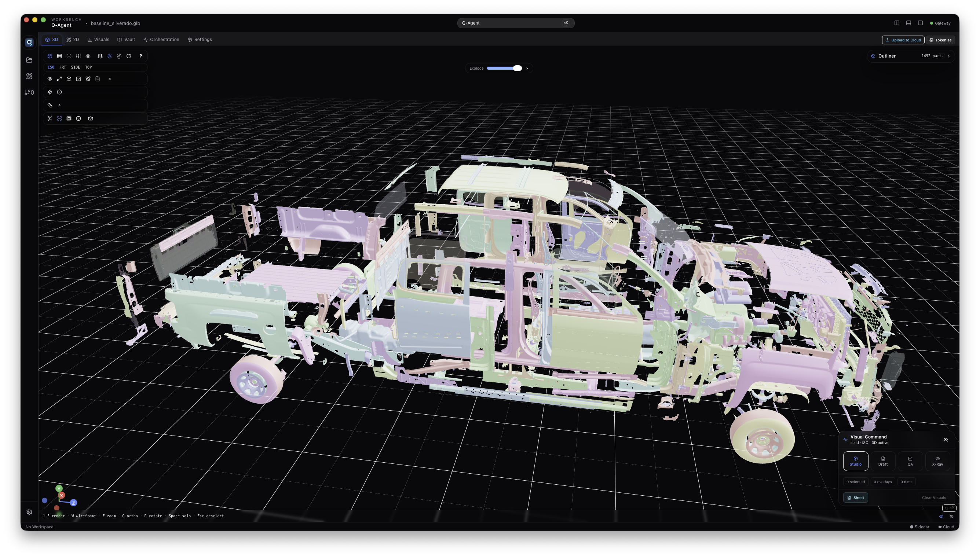
Task: Click the pencil-ruler icon in left sidebar
Action: click(x=29, y=76)
